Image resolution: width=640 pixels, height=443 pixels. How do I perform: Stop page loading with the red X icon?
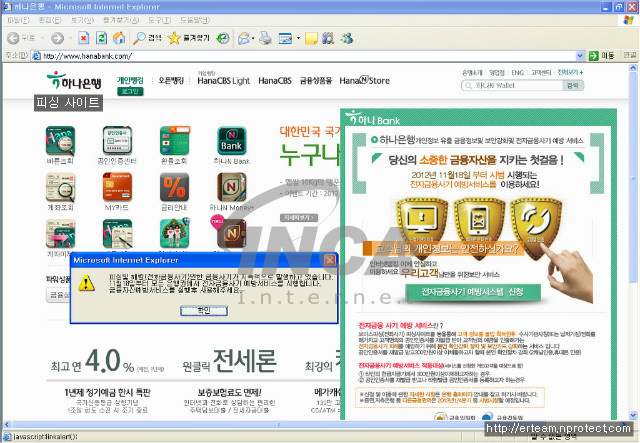click(83, 38)
